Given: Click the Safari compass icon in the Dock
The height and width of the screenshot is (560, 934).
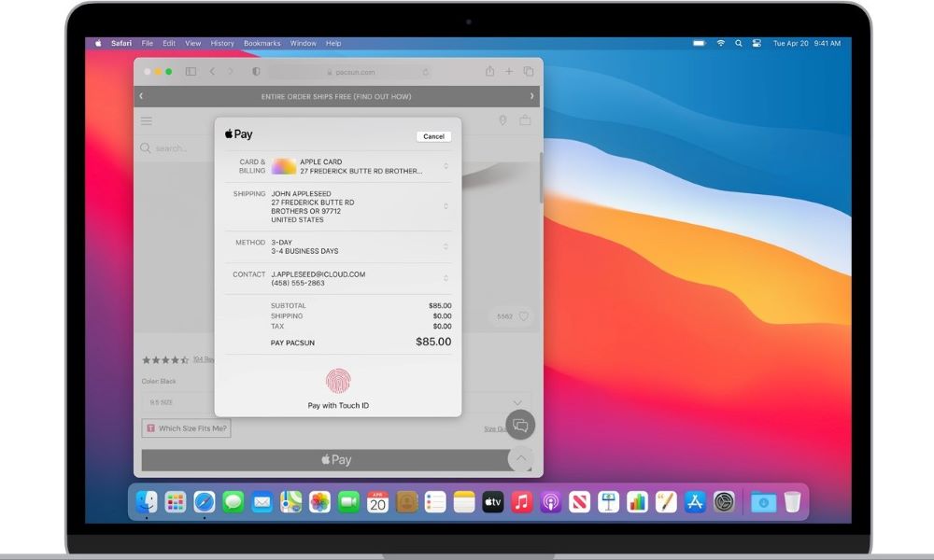Looking at the screenshot, I should click(x=205, y=502).
